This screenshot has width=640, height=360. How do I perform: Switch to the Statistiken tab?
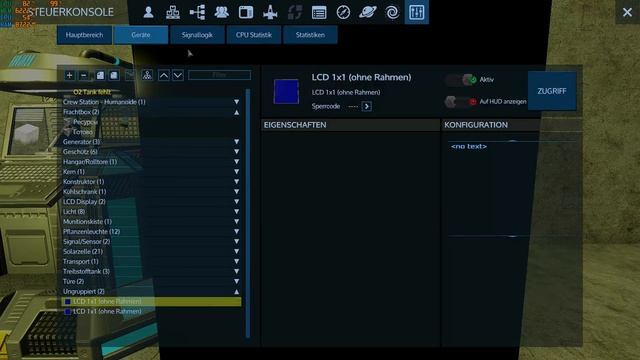tap(310, 35)
